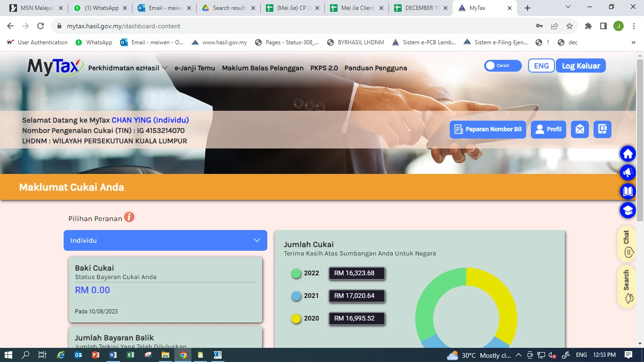644x362 pixels.
Task: Go back with the browser back arrow
Action: [x=10, y=26]
